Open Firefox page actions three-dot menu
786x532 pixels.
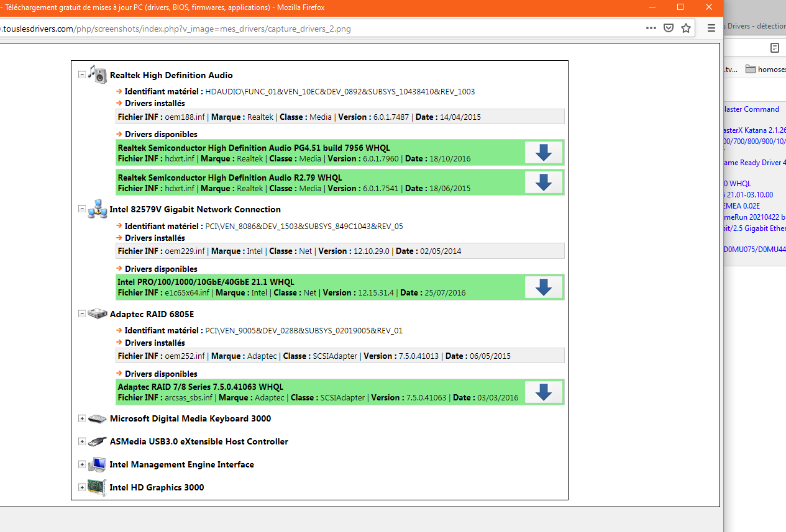651,28
